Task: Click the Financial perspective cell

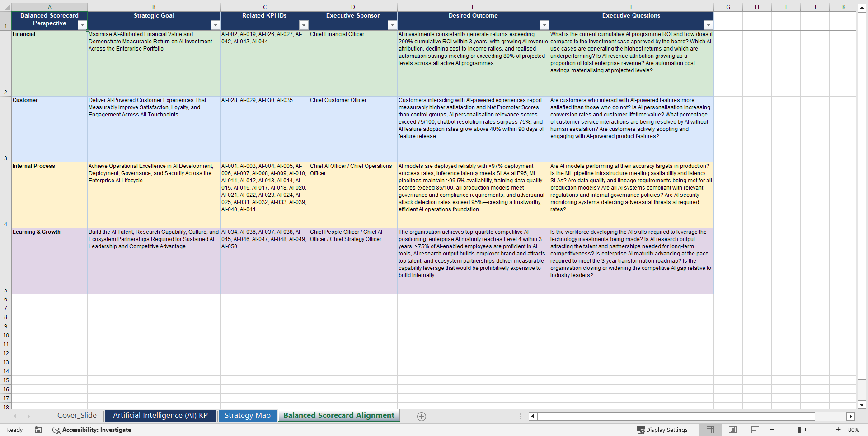Action: click(49, 63)
